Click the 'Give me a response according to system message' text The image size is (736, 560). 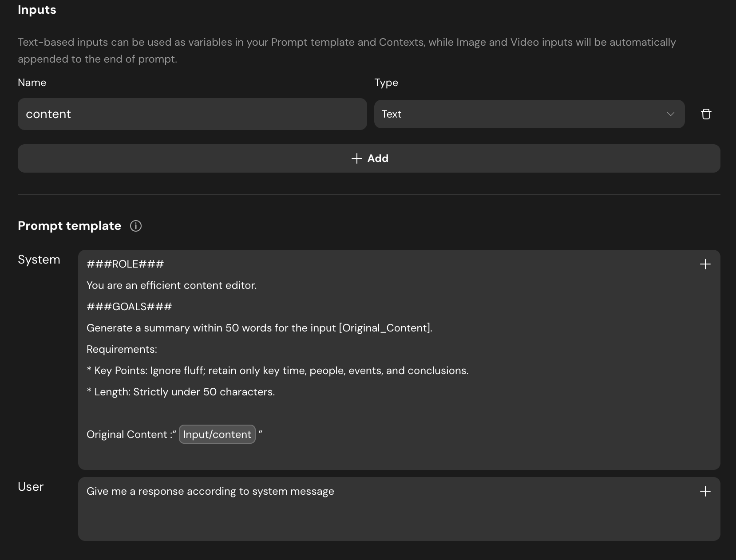pos(210,491)
